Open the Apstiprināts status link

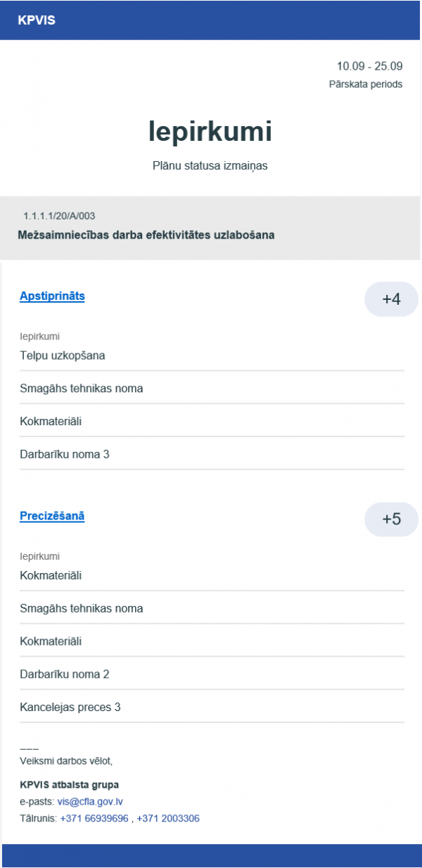coord(52,296)
